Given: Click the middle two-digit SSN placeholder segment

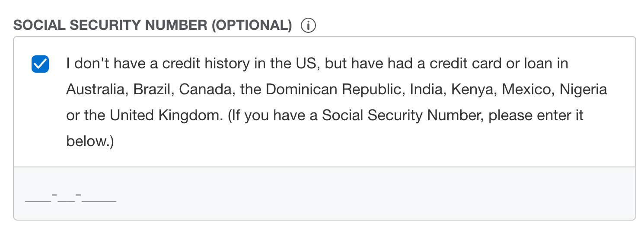Looking at the screenshot, I should coord(66,199).
